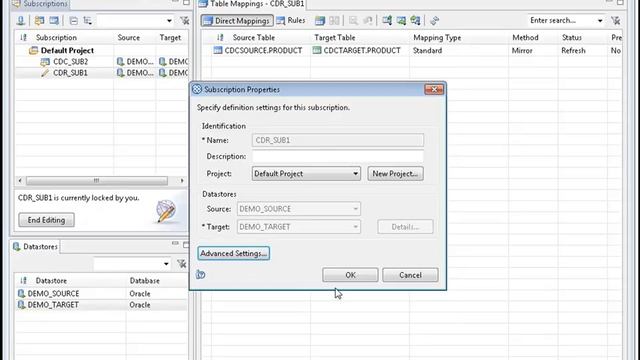Select the DEMO_TARGET datastore row
Image resolution: width=640 pixels, height=360 pixels.
point(101,305)
